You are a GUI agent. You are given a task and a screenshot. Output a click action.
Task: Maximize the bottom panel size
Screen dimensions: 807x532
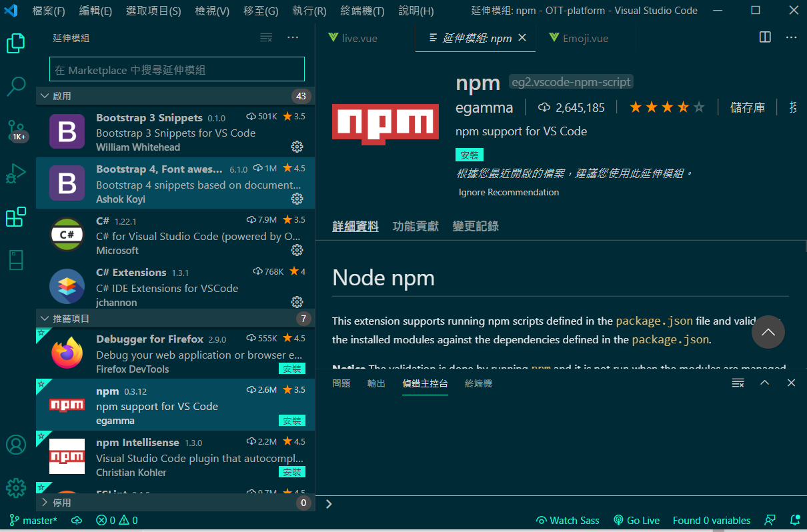[765, 383]
